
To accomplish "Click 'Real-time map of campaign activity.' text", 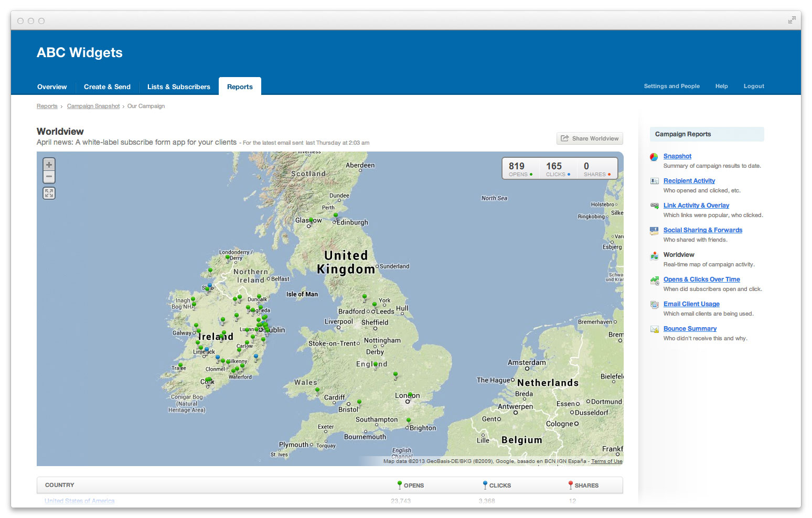I will 709,264.
